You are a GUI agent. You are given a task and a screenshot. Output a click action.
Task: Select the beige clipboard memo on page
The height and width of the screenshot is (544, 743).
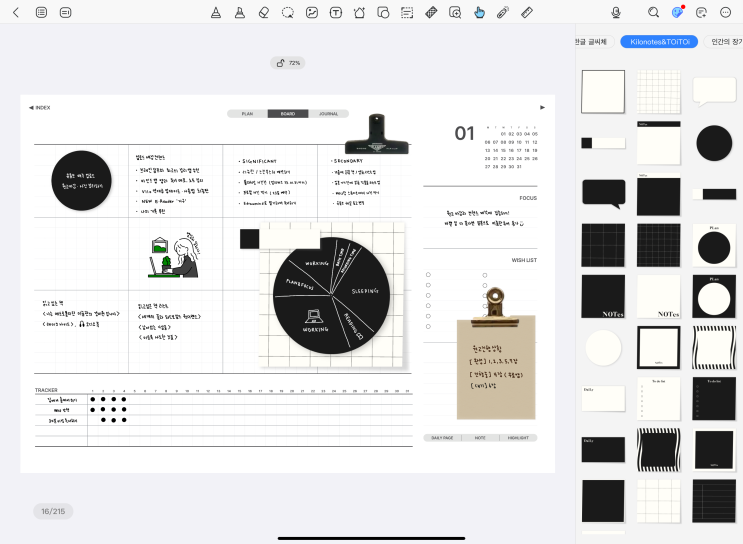496,369
